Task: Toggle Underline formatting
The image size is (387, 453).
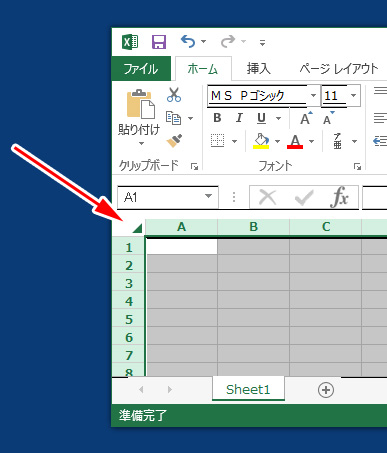Action: [261, 118]
